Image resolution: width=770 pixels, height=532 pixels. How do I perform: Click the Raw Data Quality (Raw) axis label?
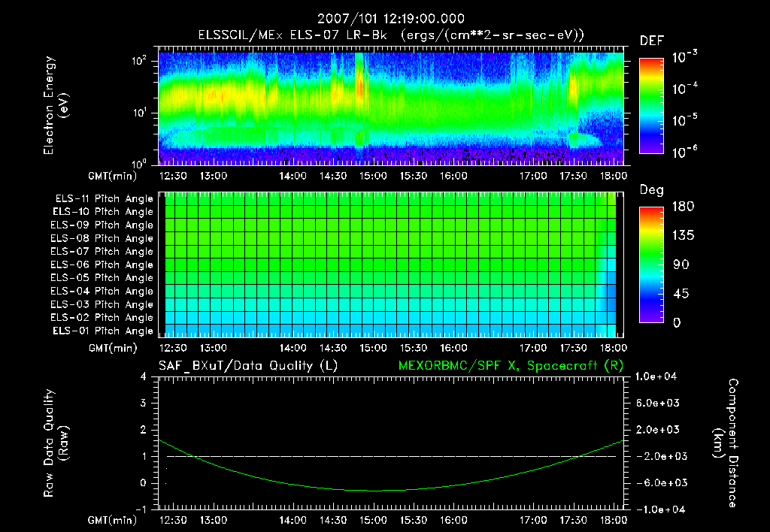coord(56,443)
